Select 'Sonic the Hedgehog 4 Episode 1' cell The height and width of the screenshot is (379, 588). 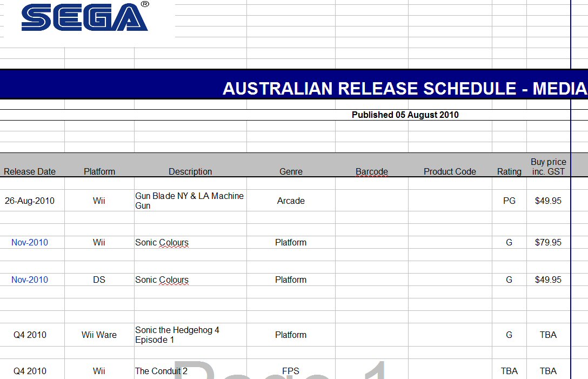(x=190, y=335)
